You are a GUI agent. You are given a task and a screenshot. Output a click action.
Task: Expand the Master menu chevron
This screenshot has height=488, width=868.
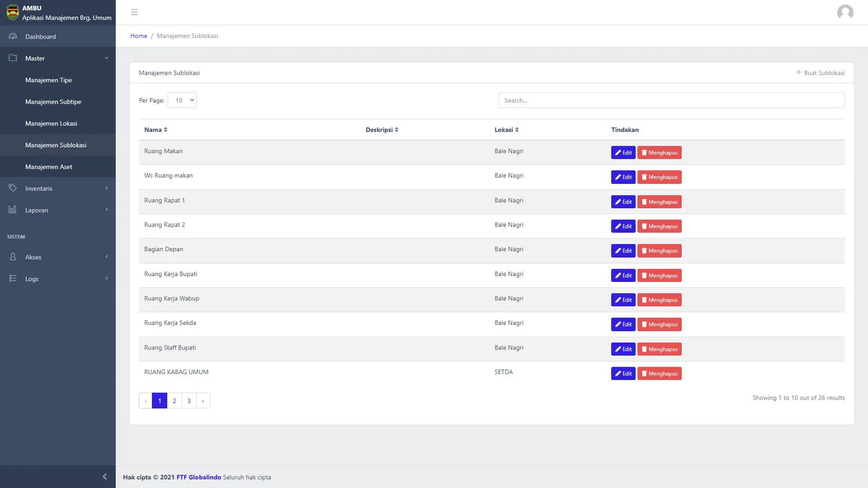pyautogui.click(x=106, y=58)
